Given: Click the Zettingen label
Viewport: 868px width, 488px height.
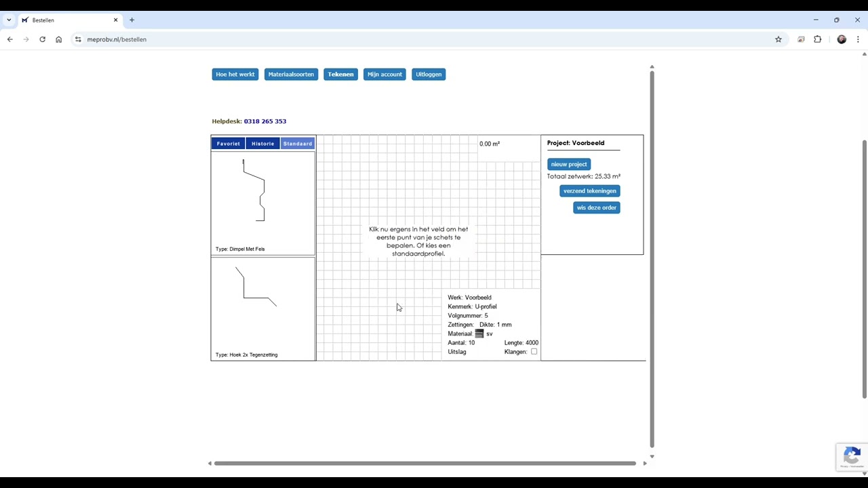Looking at the screenshot, I should pyautogui.click(x=460, y=325).
